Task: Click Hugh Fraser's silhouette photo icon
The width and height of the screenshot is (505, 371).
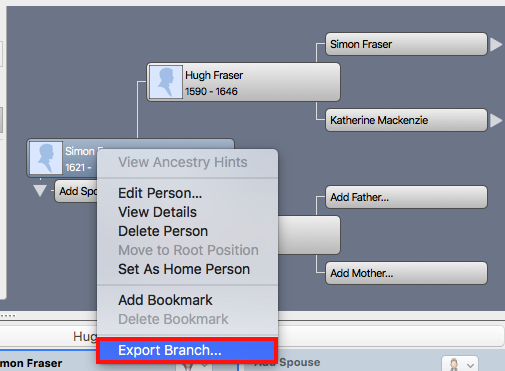Action: coord(166,82)
